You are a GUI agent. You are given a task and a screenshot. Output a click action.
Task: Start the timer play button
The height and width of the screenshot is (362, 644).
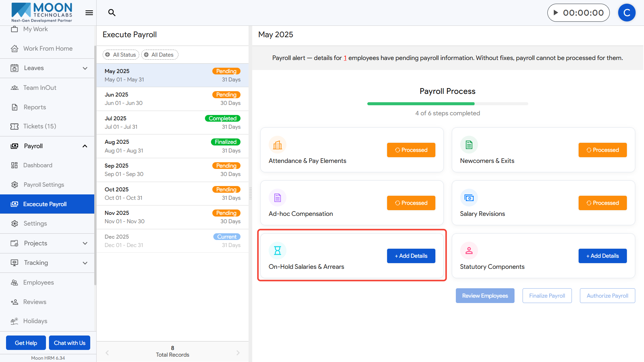tap(556, 13)
